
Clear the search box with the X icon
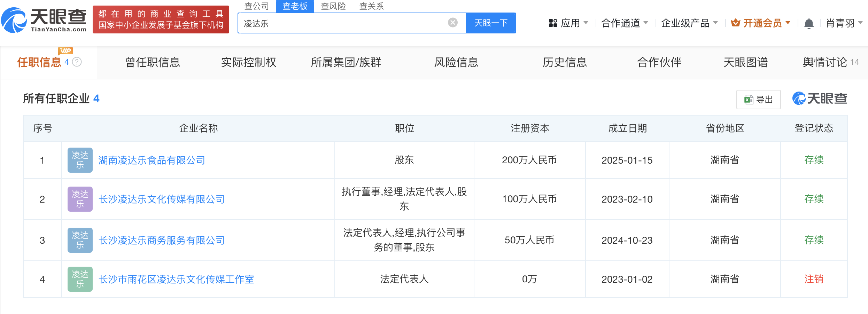pyautogui.click(x=452, y=23)
